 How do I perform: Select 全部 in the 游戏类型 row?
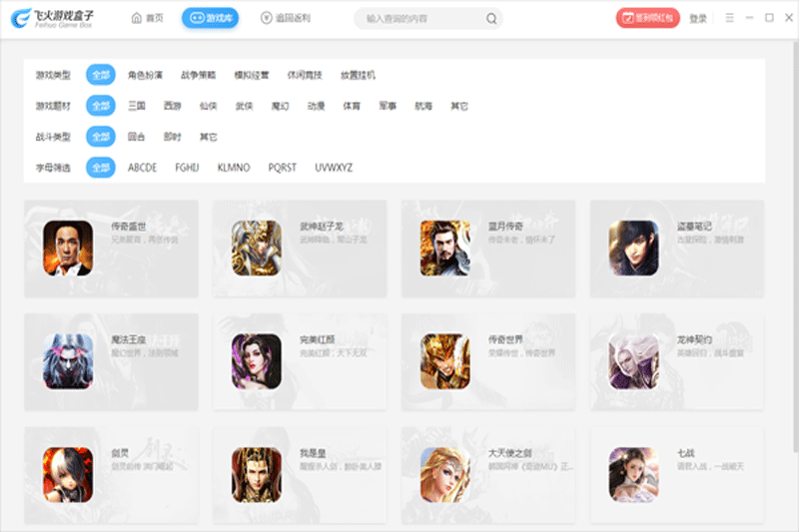click(101, 75)
